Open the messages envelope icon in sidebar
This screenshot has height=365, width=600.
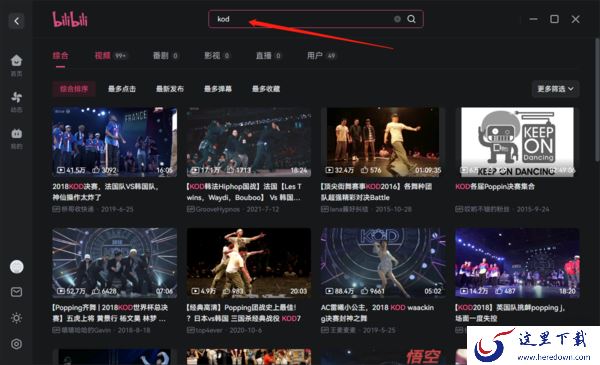(x=16, y=292)
